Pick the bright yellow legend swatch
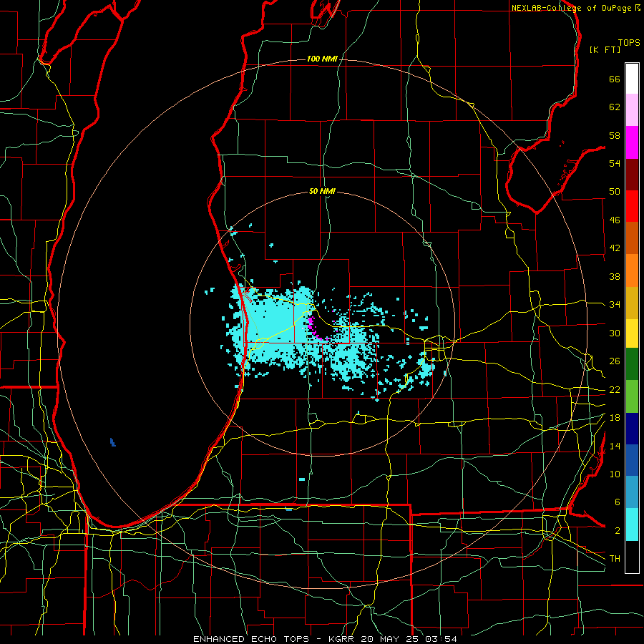 [632, 333]
